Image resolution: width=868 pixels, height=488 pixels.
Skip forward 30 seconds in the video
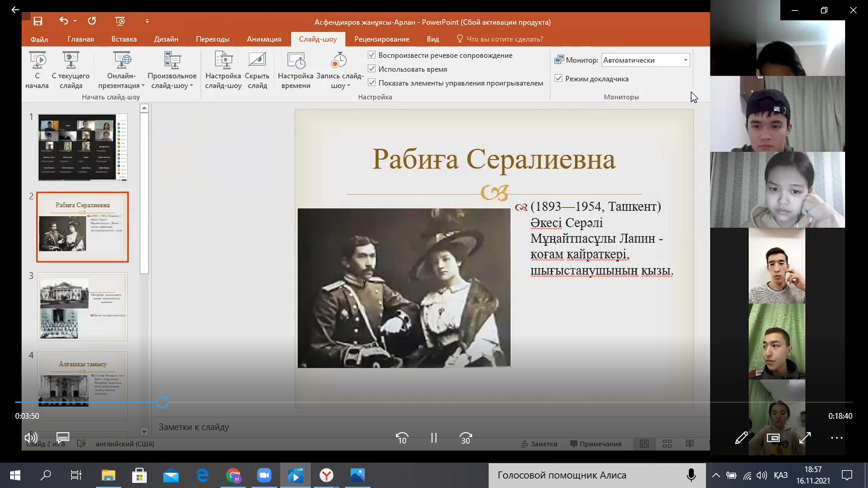coord(466,438)
